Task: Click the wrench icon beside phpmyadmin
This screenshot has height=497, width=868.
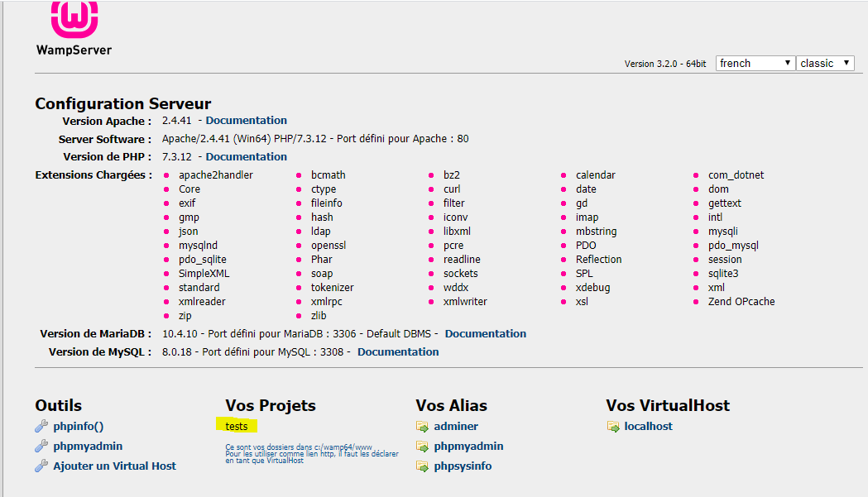Action: 41,446
